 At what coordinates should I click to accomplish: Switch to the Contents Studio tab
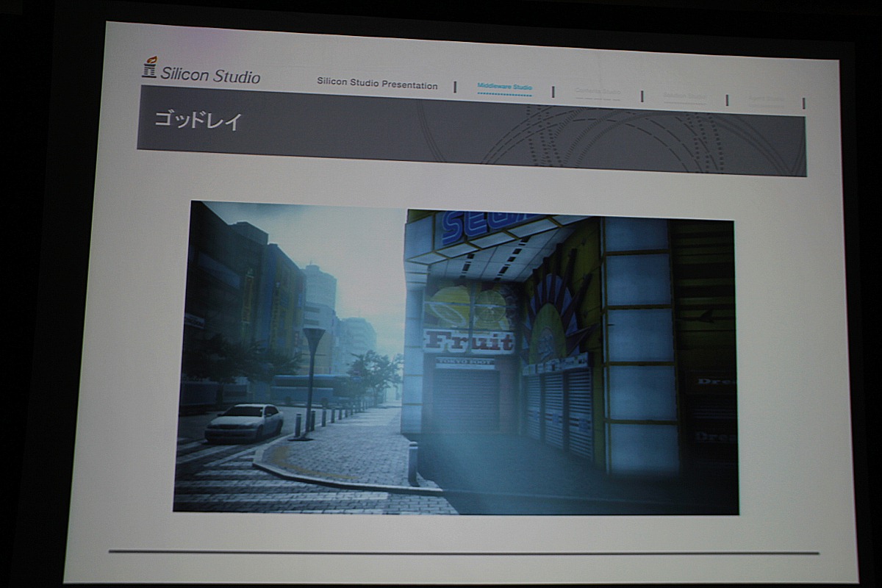pyautogui.click(x=598, y=93)
